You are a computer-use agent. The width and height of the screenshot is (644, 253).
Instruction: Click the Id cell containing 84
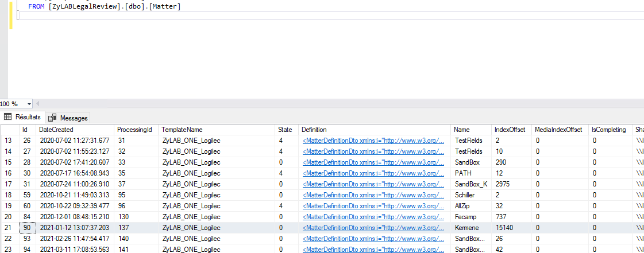point(29,217)
